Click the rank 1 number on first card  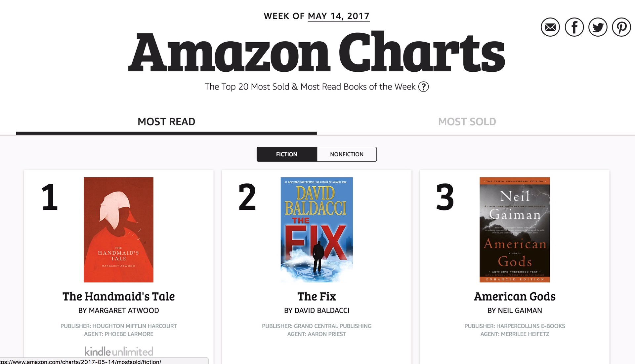(50, 197)
